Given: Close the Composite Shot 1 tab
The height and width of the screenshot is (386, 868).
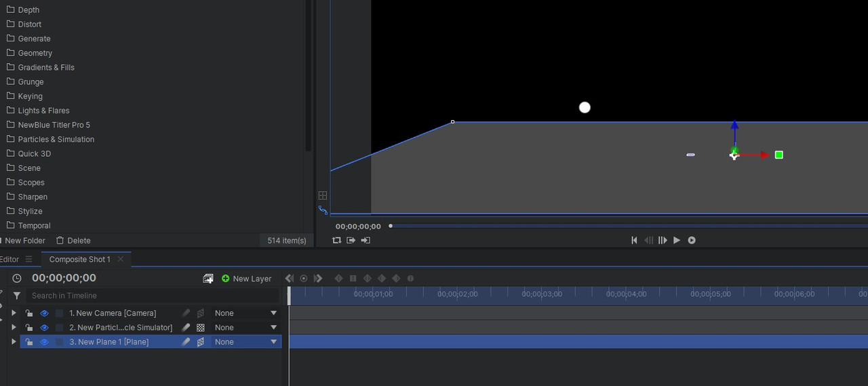Looking at the screenshot, I should tap(121, 259).
